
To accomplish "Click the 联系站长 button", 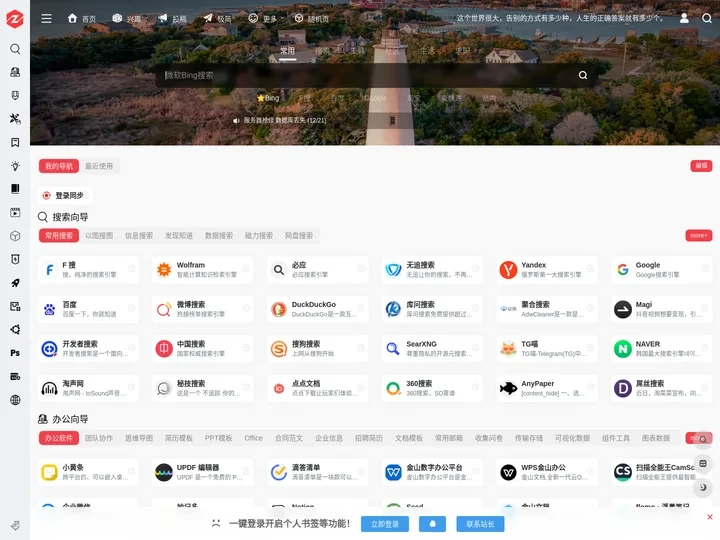I will tap(480, 524).
